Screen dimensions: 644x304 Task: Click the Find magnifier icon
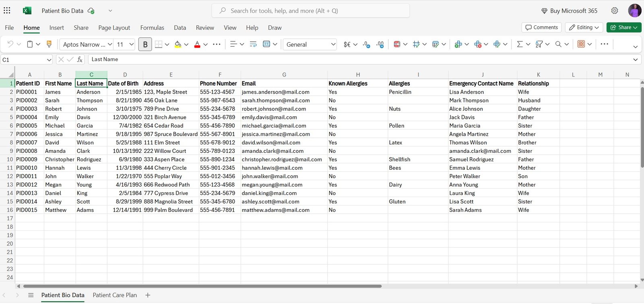point(558,44)
